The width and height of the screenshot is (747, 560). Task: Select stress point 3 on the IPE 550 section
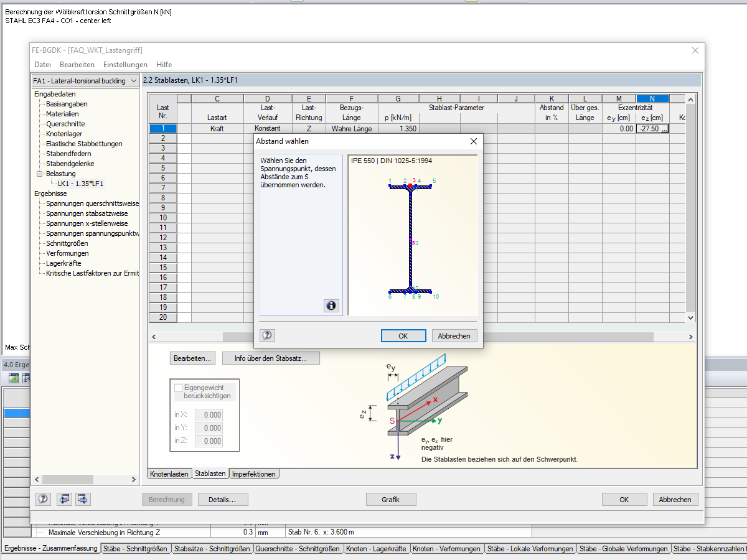point(410,185)
